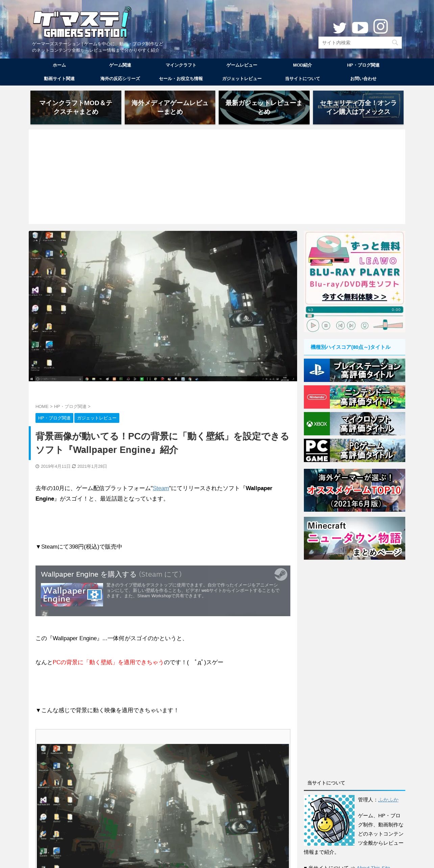Open PCゲーム高評価タイトル banner
434x868 pixels.
click(x=355, y=451)
